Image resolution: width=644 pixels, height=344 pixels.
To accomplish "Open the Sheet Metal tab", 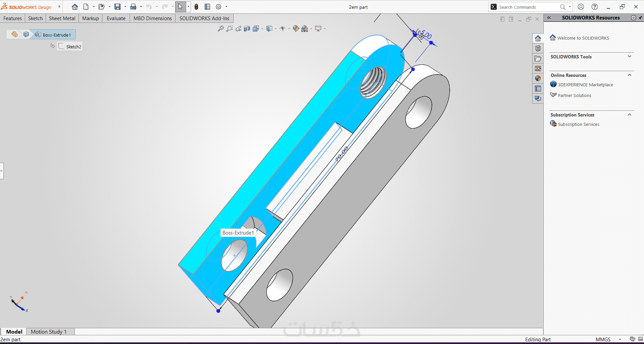I will click(62, 18).
